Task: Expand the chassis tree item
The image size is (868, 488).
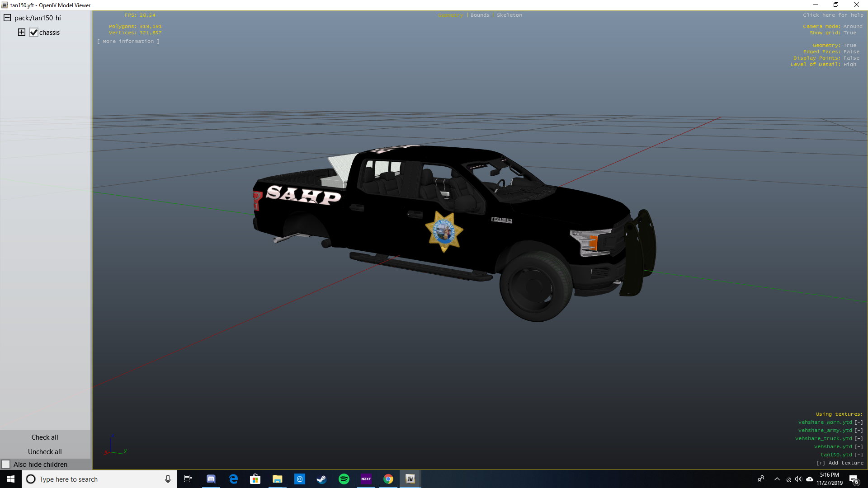Action: coord(22,32)
